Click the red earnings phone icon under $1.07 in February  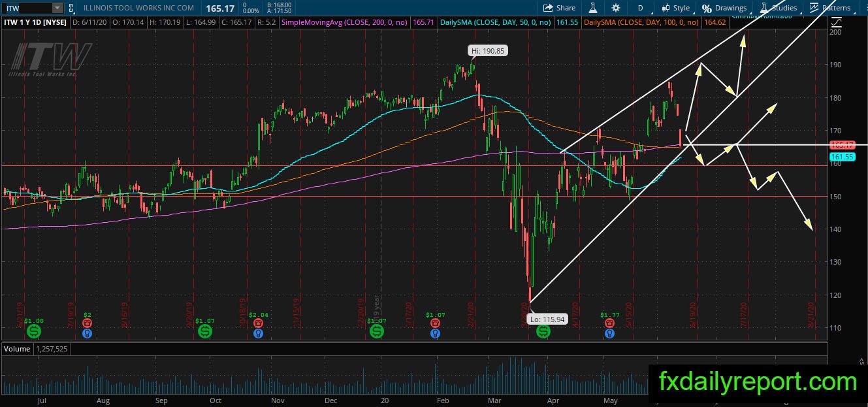pyautogui.click(x=435, y=323)
